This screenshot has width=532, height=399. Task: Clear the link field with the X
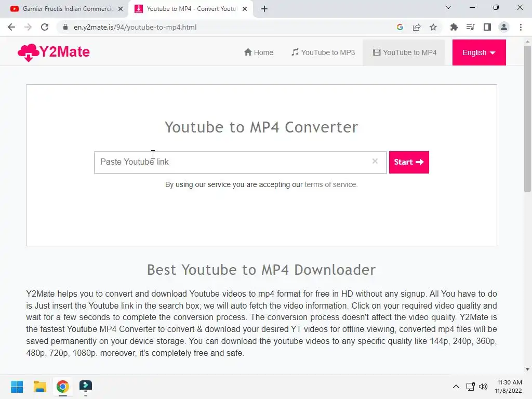[x=375, y=161]
